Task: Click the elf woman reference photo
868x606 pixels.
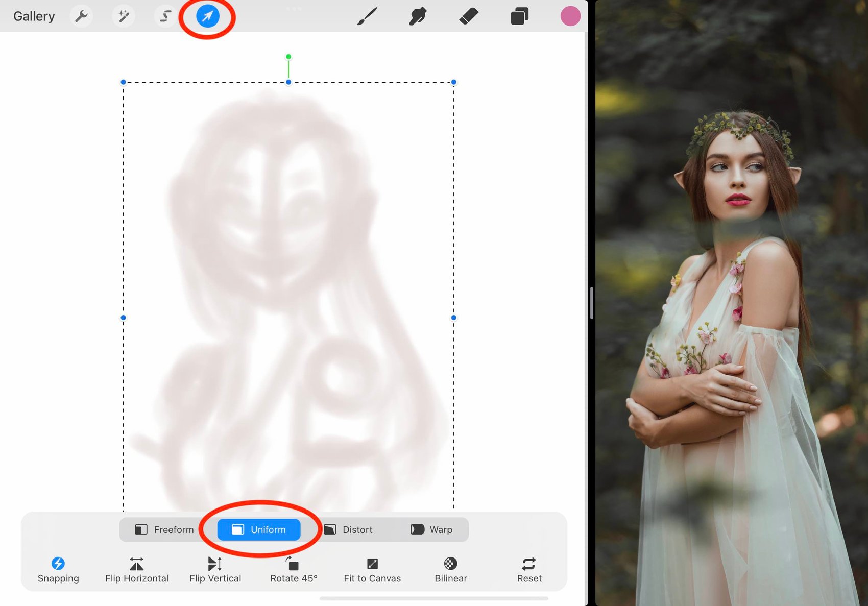Action: [732, 303]
